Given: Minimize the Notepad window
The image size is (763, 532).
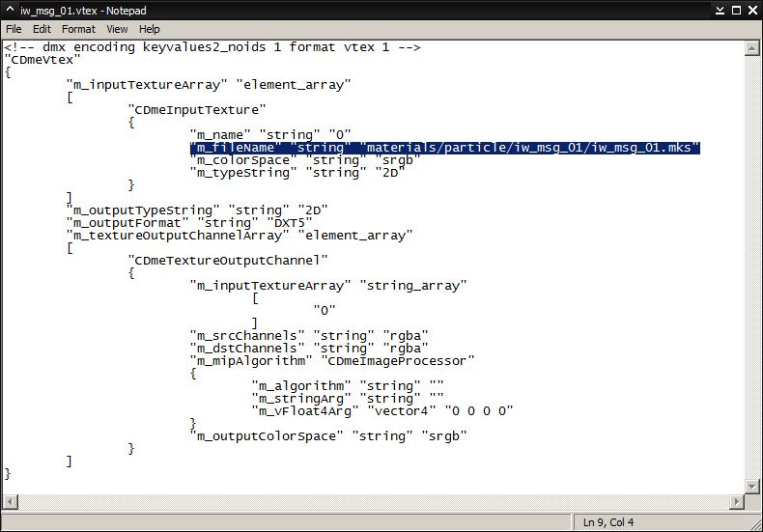Looking at the screenshot, I should [717, 10].
